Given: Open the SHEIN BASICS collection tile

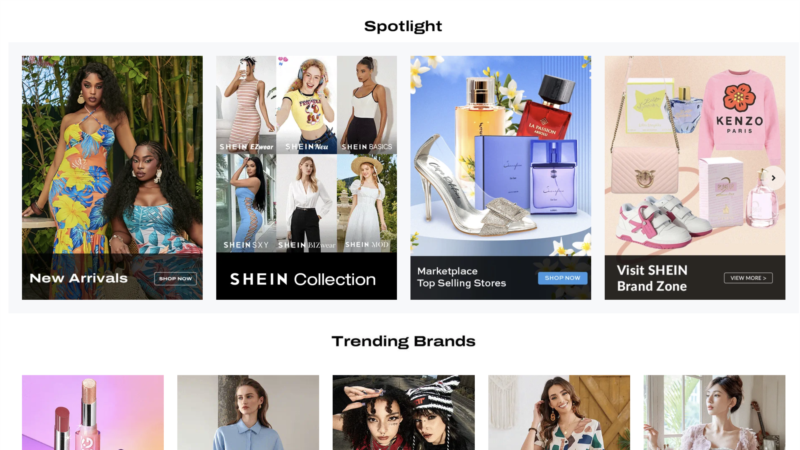Looking at the screenshot, I should pyautogui.click(x=367, y=105).
